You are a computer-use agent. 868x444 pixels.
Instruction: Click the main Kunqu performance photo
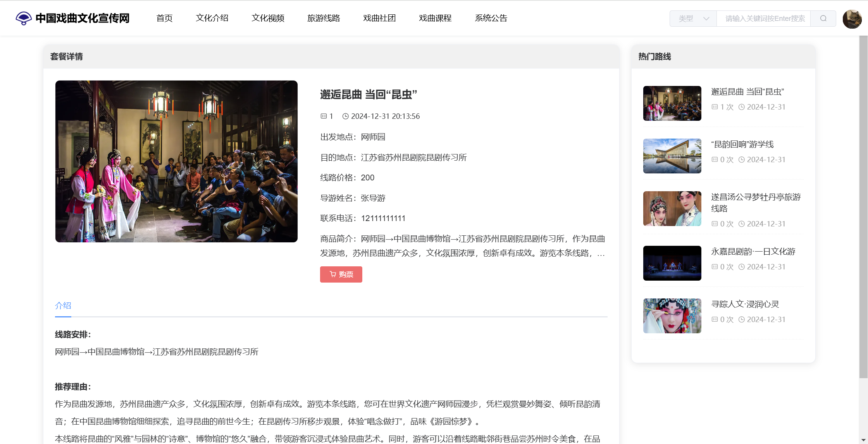tap(176, 161)
